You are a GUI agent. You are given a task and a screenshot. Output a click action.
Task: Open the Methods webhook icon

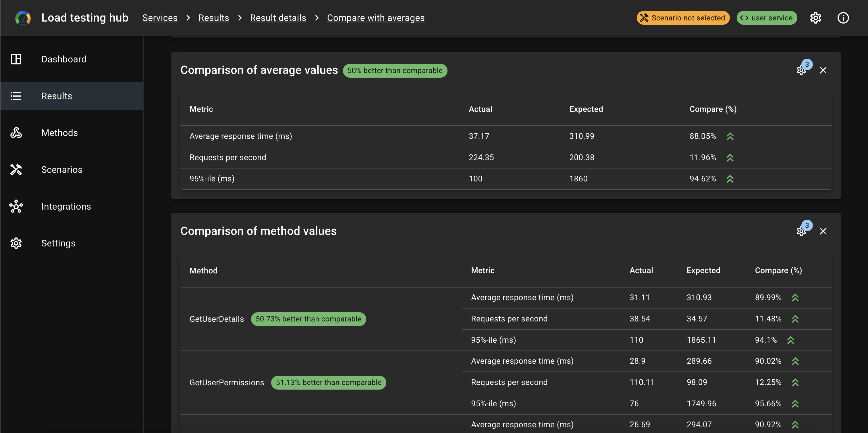[x=16, y=133]
